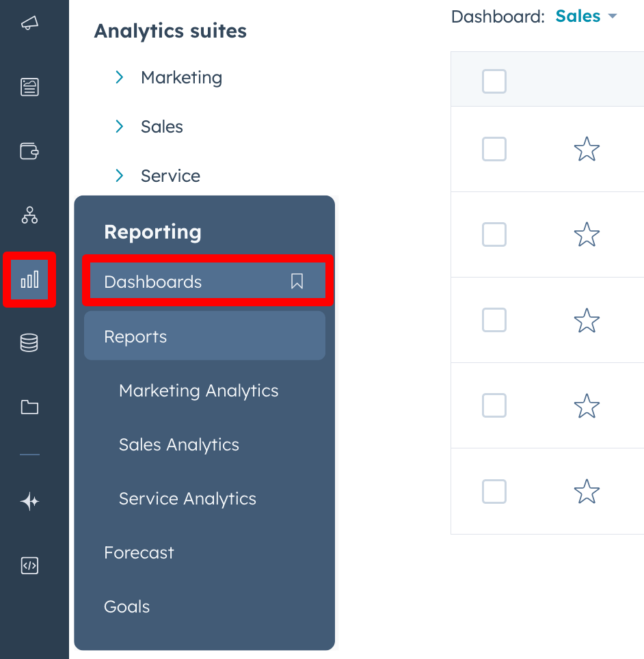Expand the Service analytics suite chevron
Screen dimensions: 644x659
(x=120, y=176)
